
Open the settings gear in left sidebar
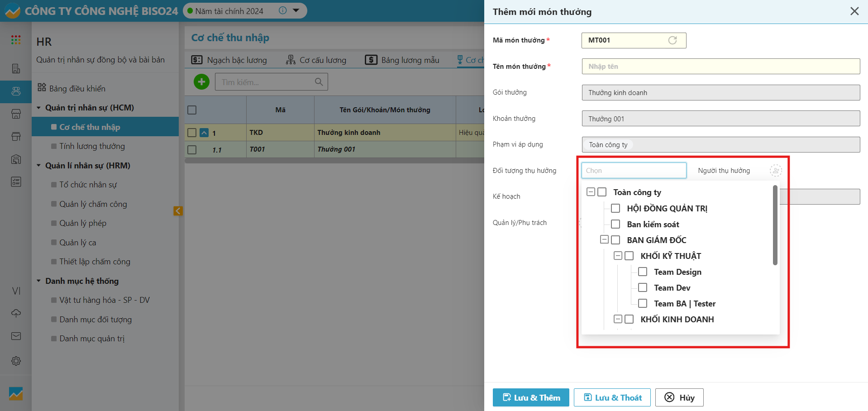pos(16,361)
